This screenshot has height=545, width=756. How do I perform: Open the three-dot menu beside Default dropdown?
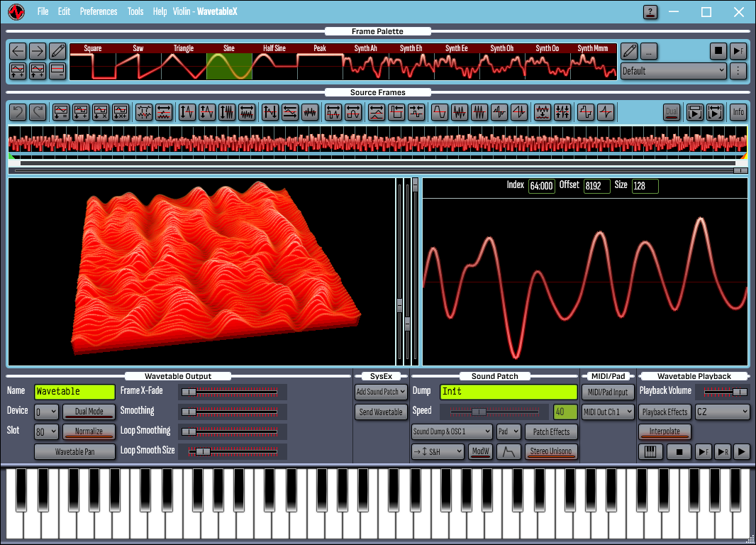click(x=738, y=71)
